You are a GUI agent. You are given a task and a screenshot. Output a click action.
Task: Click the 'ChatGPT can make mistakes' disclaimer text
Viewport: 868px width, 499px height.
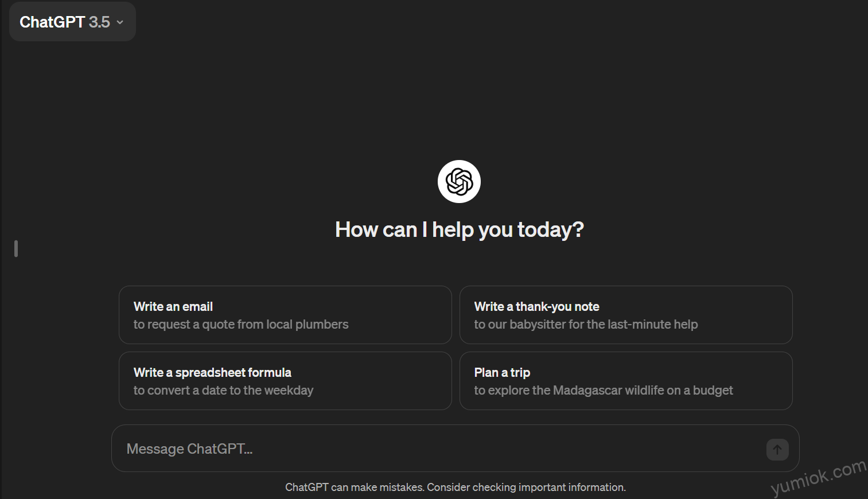(456, 487)
